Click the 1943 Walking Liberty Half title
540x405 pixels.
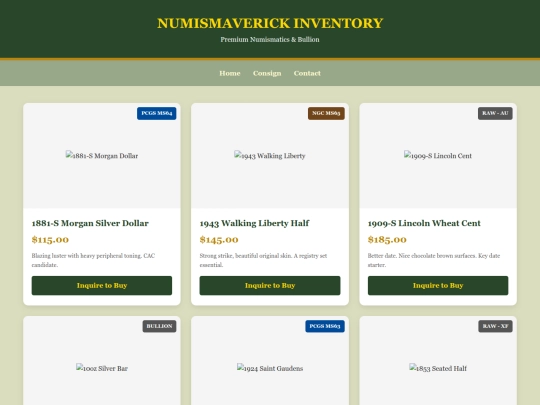pyautogui.click(x=255, y=223)
